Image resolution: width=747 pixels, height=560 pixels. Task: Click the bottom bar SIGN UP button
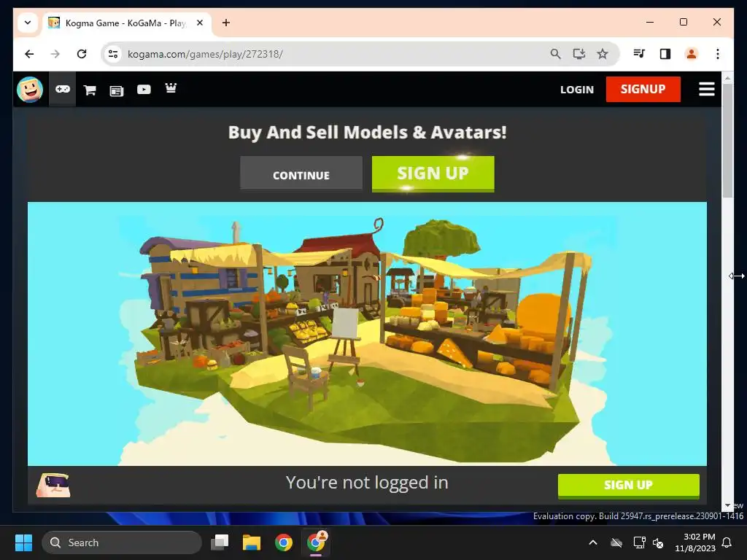628,486
